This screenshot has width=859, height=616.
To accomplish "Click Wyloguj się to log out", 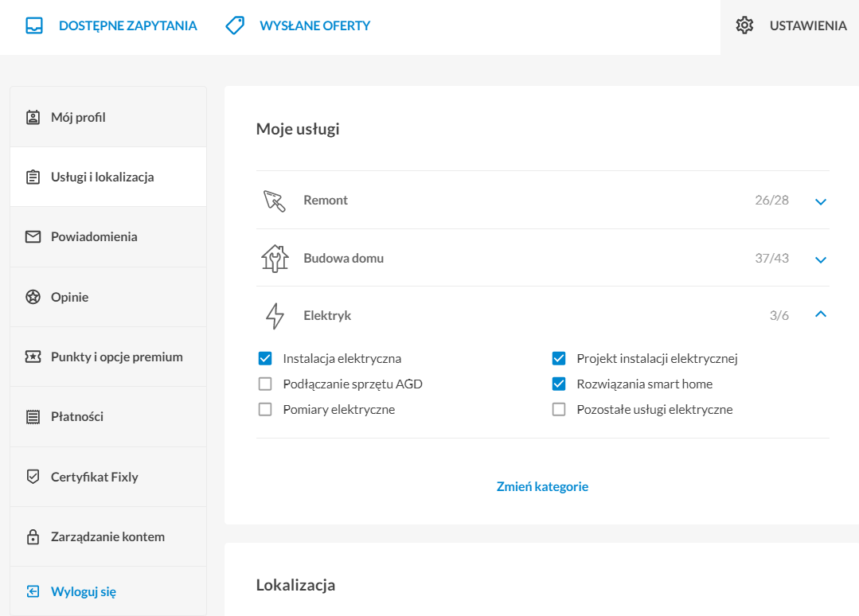I will pos(84,591).
